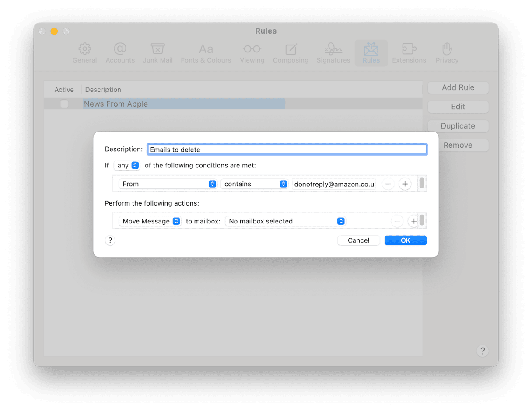532x411 pixels.
Task: Open the Viewing preferences pane
Action: click(252, 53)
